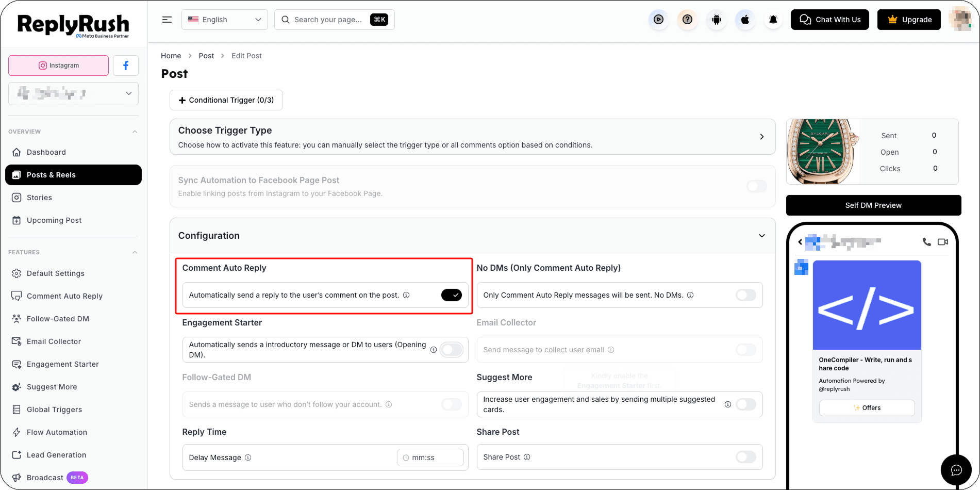980x490 pixels.
Task: Show info about the Share Post option
Action: coord(527,457)
